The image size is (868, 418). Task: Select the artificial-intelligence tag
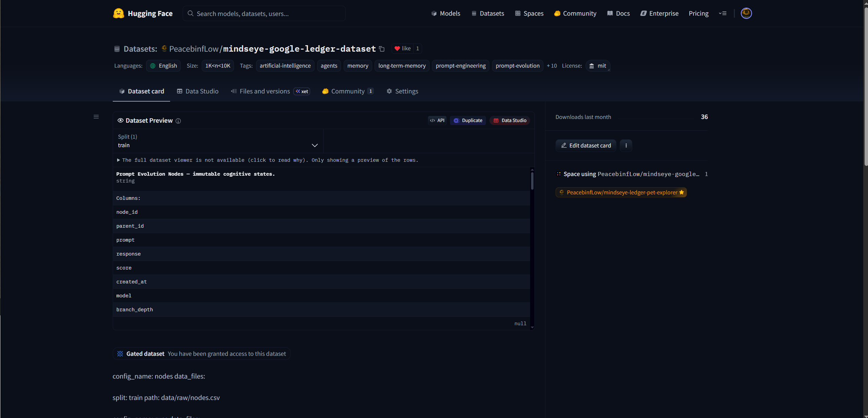click(x=285, y=66)
